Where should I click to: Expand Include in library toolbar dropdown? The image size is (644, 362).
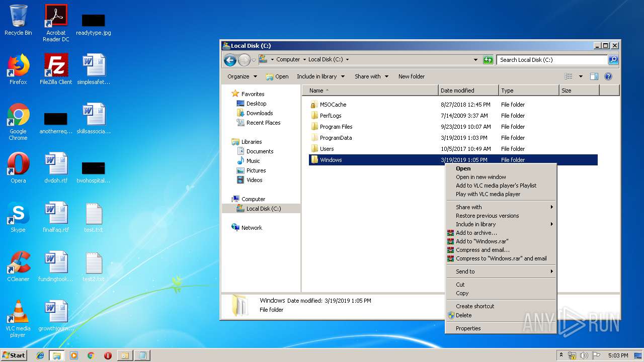(321, 76)
